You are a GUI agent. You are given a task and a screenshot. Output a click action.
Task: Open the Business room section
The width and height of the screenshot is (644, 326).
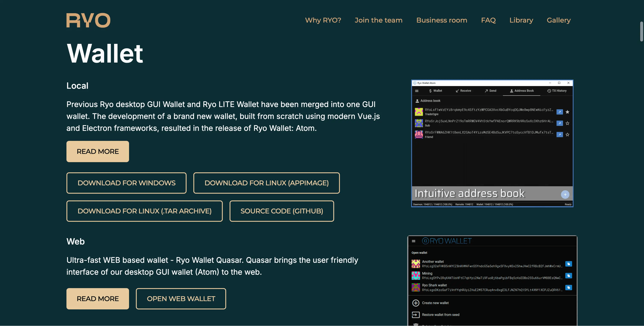441,20
